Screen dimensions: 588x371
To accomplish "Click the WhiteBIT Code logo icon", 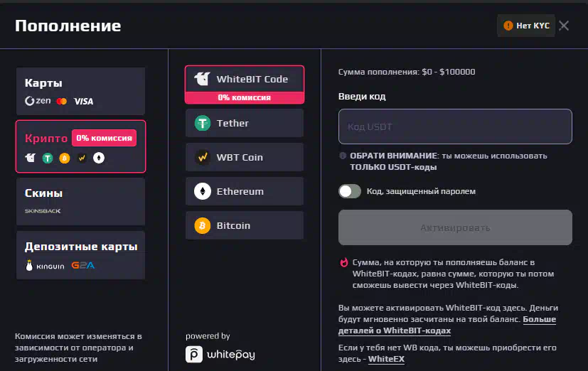I will [202, 79].
